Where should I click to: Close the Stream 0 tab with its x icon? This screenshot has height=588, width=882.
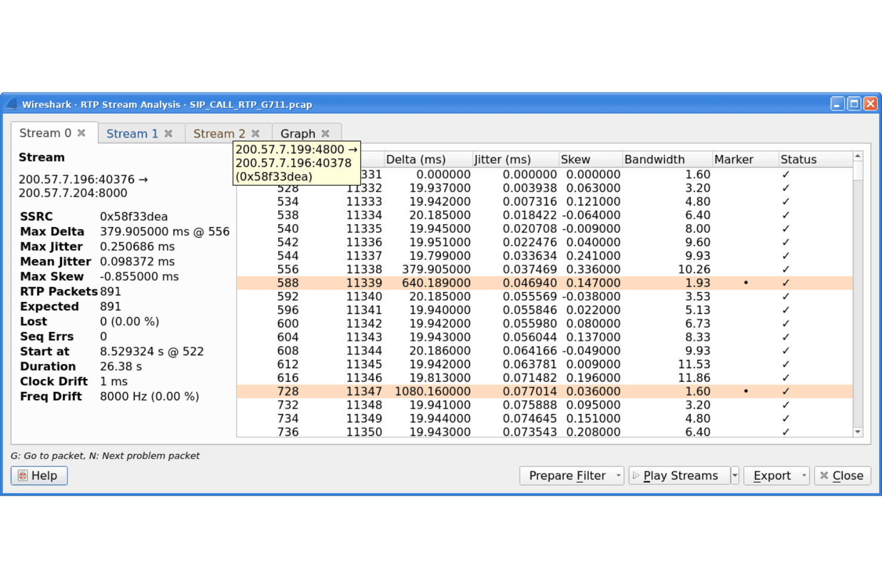[x=82, y=133]
